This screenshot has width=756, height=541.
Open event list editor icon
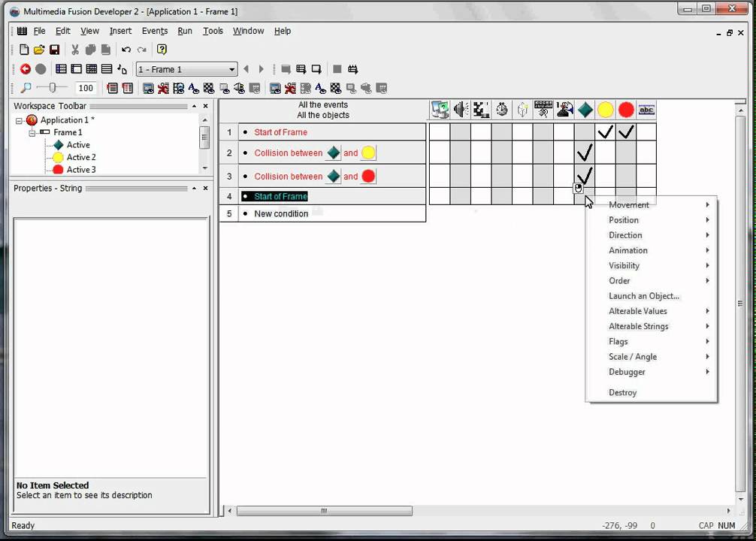107,69
